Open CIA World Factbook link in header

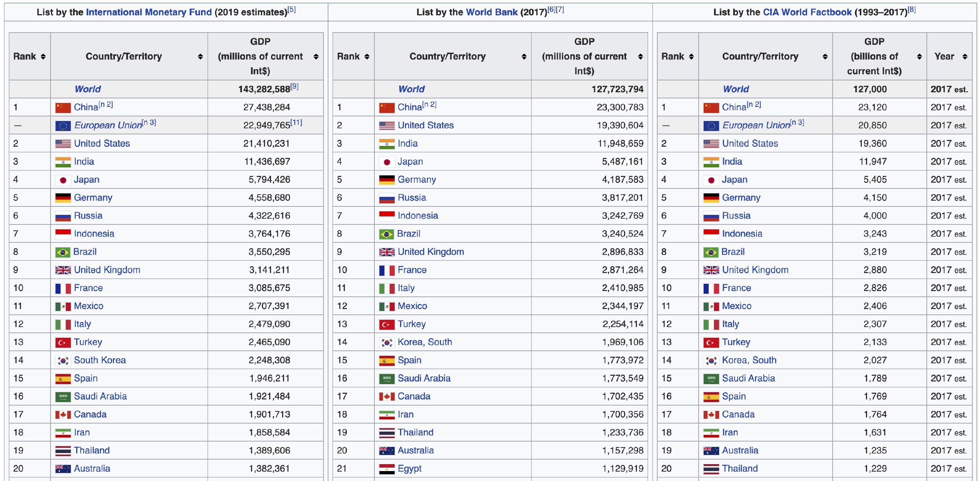coord(807,12)
